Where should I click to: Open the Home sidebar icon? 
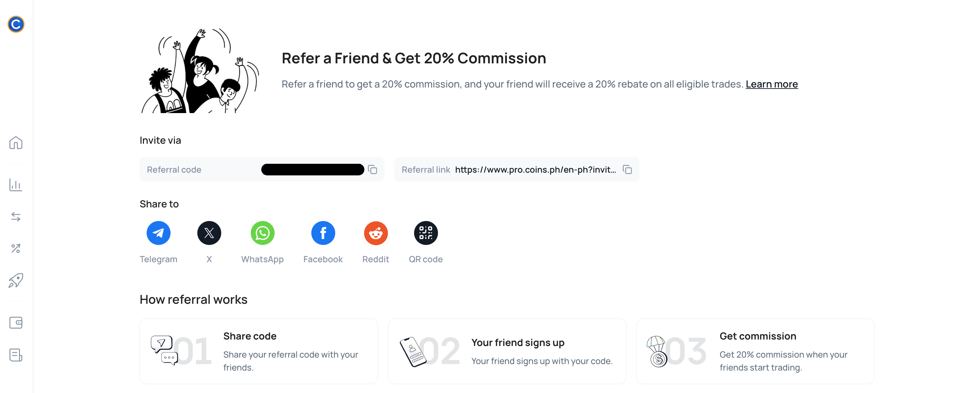(16, 143)
